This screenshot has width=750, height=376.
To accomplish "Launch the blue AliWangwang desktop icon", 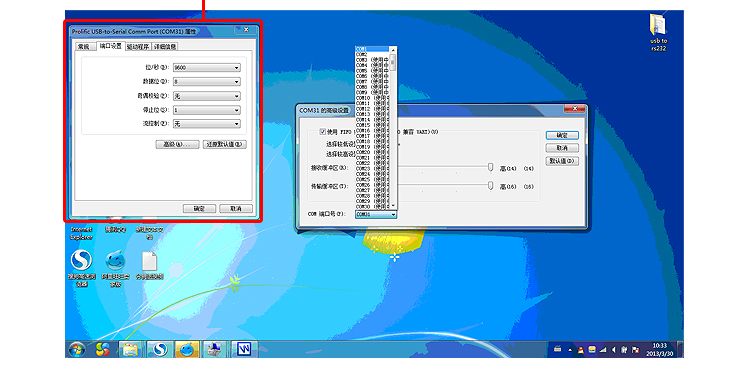I will [x=115, y=267].
